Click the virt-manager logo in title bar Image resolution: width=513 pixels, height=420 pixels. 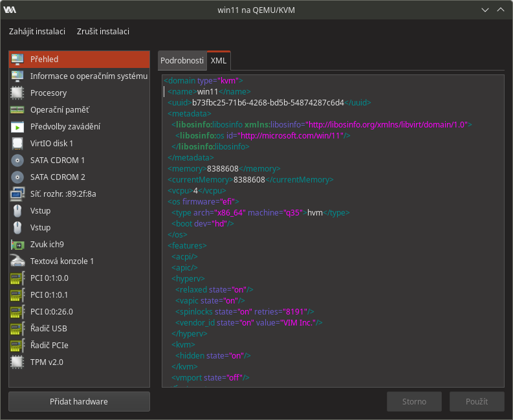(10, 10)
